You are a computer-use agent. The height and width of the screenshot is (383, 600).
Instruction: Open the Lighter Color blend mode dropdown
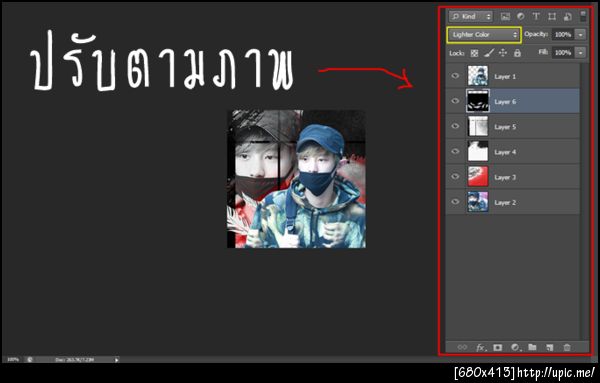[x=484, y=35]
